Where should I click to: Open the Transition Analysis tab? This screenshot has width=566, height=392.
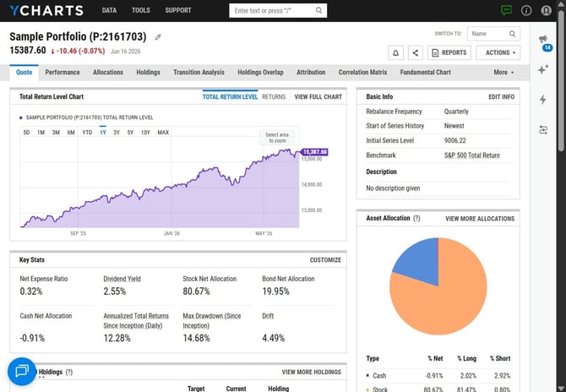(x=199, y=72)
